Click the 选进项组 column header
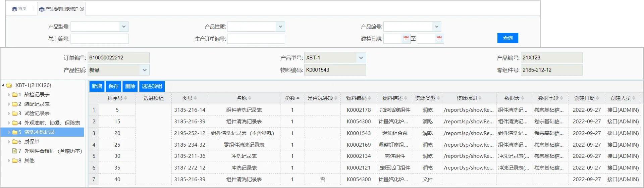 click(153, 98)
